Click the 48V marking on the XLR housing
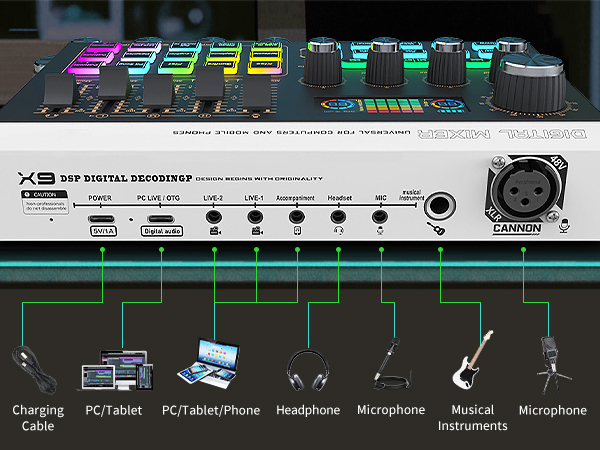The image size is (600, 450). coord(557,163)
